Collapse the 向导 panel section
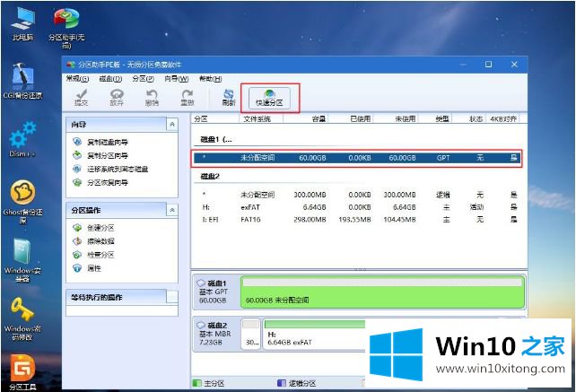 click(171, 126)
